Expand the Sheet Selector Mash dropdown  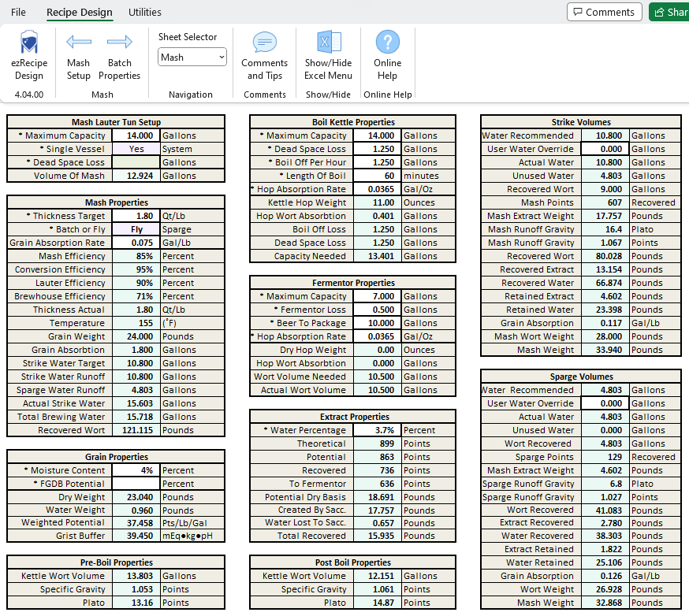tap(192, 57)
